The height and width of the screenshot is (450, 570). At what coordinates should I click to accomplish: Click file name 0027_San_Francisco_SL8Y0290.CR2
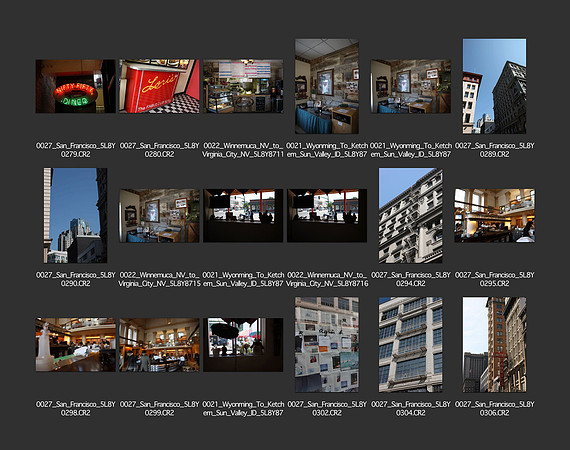pyautogui.click(x=76, y=279)
